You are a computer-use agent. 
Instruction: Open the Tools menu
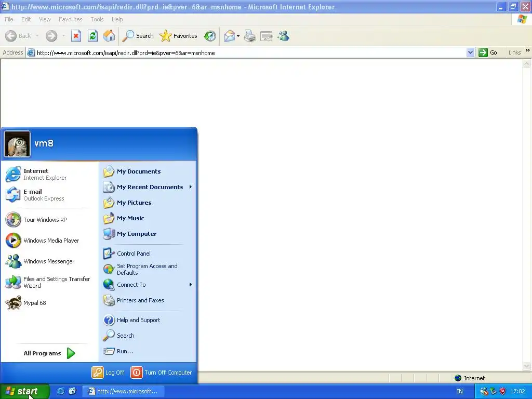97,19
